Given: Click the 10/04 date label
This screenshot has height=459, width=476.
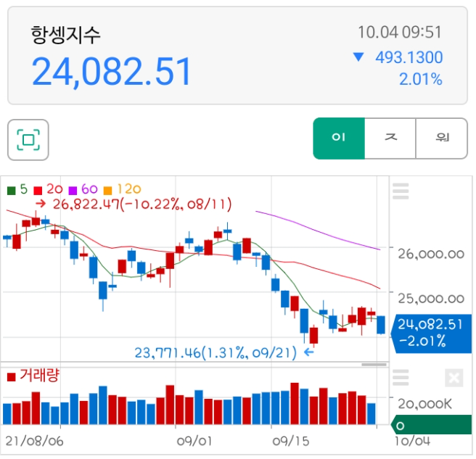Looking at the screenshot, I should [x=412, y=441].
